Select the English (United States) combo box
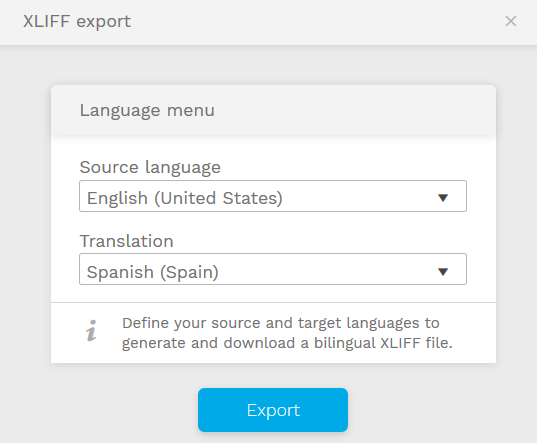This screenshot has width=537, height=443. pyautogui.click(x=273, y=196)
